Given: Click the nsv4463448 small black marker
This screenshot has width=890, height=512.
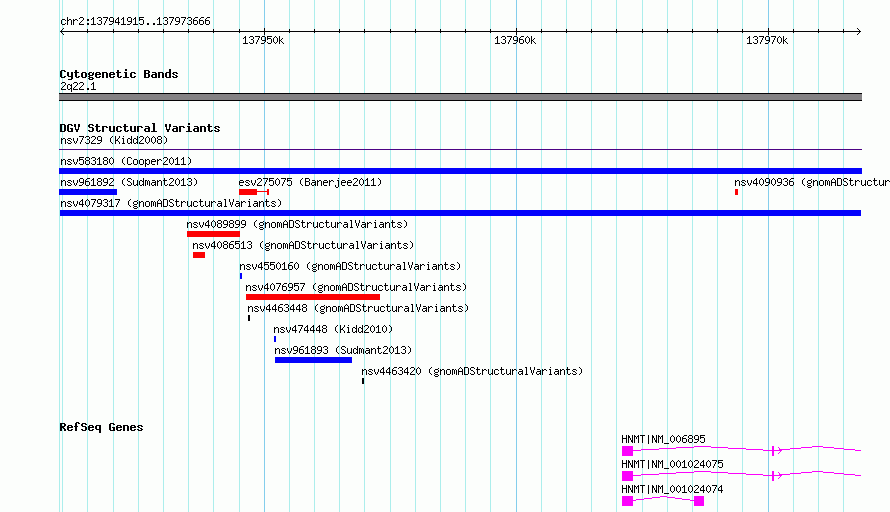Looking at the screenshot, I should 249,318.
